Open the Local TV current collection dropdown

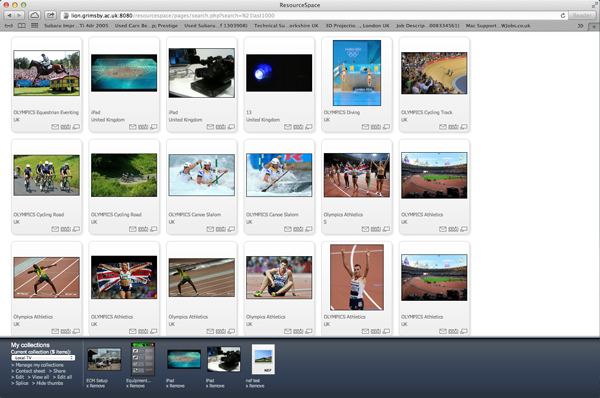point(43,358)
